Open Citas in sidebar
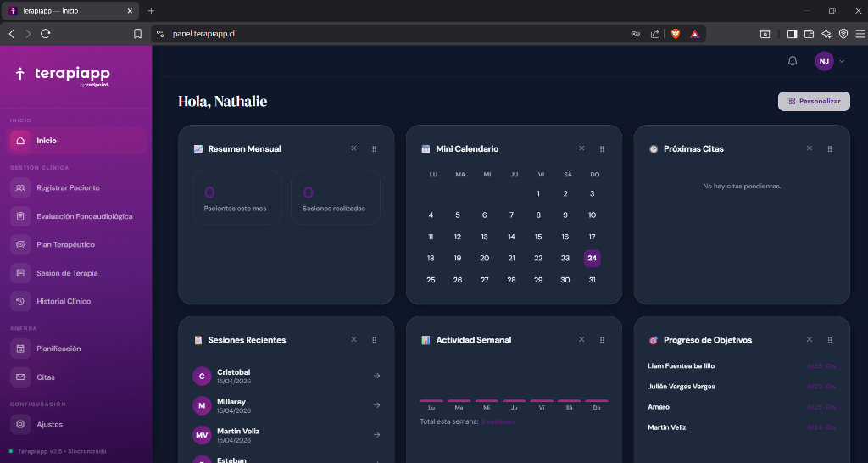 point(78,377)
